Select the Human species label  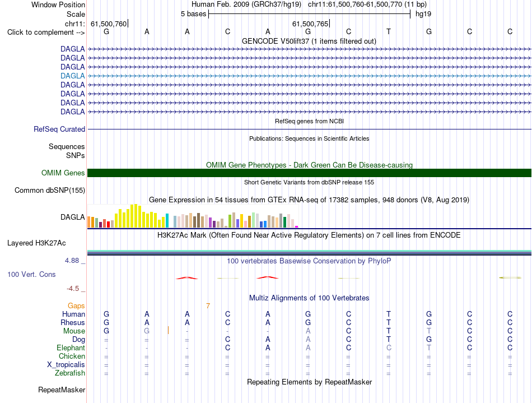tap(73, 314)
